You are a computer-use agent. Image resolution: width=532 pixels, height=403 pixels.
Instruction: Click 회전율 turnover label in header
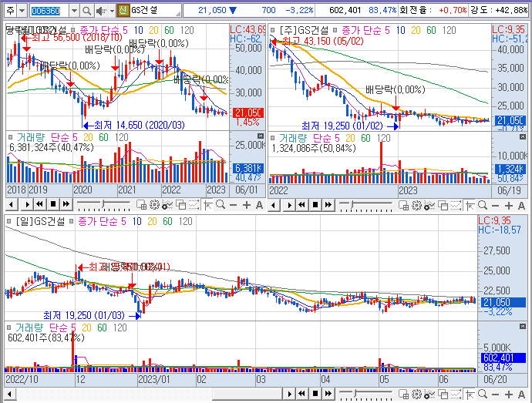coord(416,10)
